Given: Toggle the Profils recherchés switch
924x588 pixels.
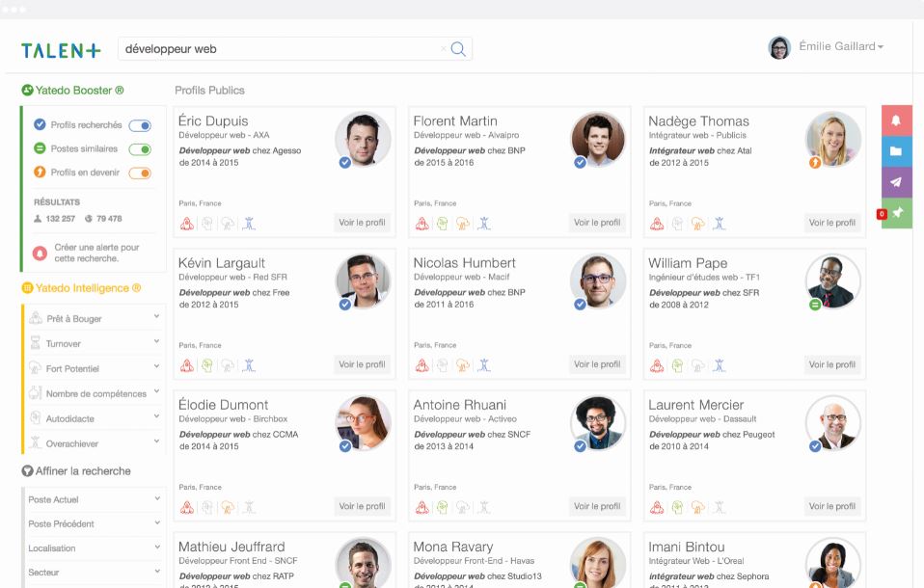Looking at the screenshot, I should (140, 125).
